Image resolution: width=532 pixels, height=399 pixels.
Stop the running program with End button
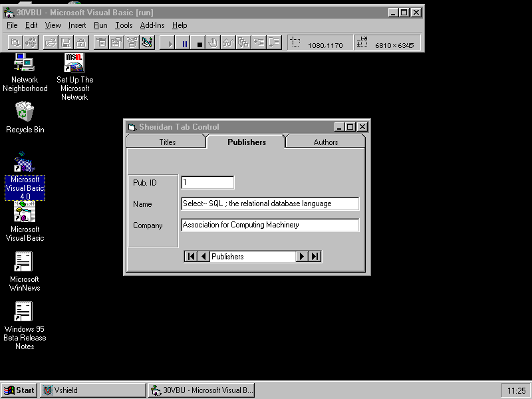click(x=199, y=43)
